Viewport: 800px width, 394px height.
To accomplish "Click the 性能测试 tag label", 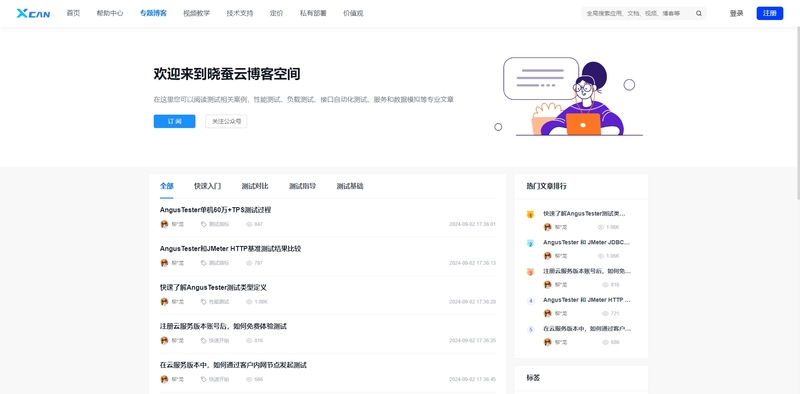I will pos(219,302).
